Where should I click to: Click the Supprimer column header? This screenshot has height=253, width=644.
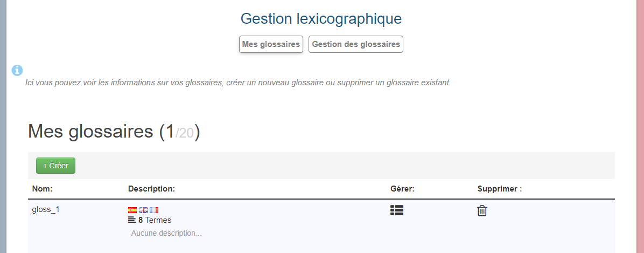(x=500, y=189)
